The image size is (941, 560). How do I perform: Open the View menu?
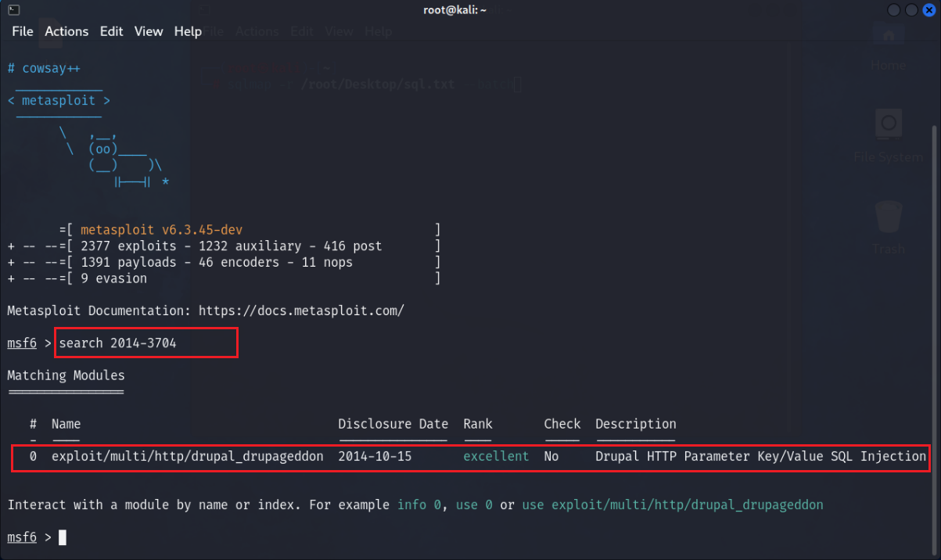(x=149, y=31)
